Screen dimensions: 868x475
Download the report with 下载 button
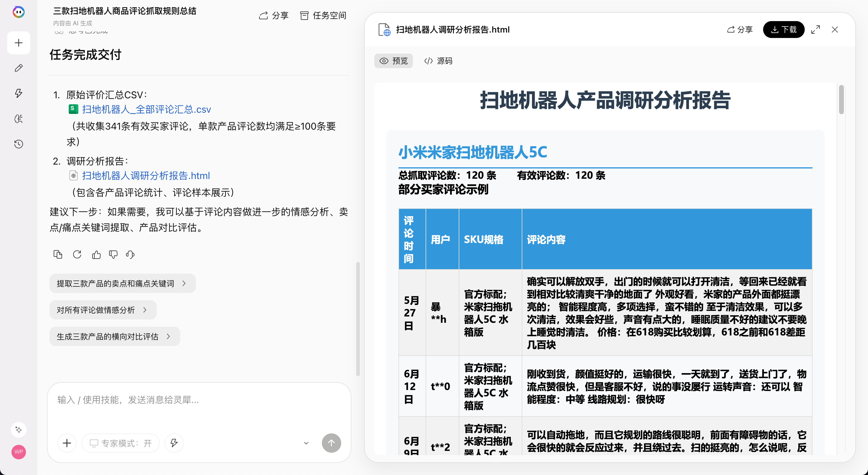point(784,30)
